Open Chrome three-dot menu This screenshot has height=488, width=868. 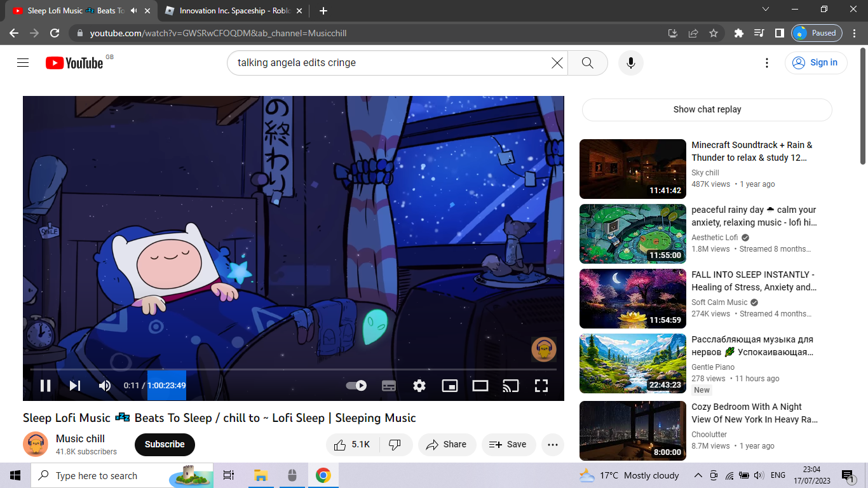pyautogui.click(x=855, y=33)
